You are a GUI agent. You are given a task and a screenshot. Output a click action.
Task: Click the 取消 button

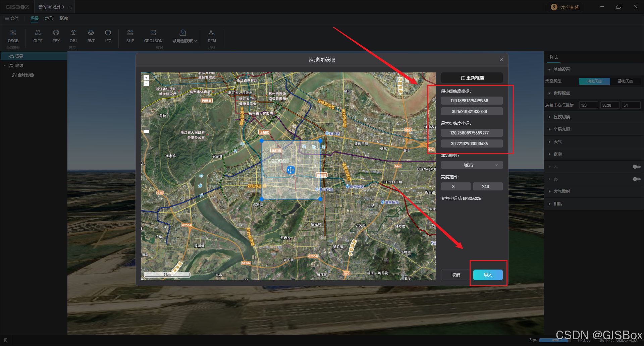pos(456,275)
